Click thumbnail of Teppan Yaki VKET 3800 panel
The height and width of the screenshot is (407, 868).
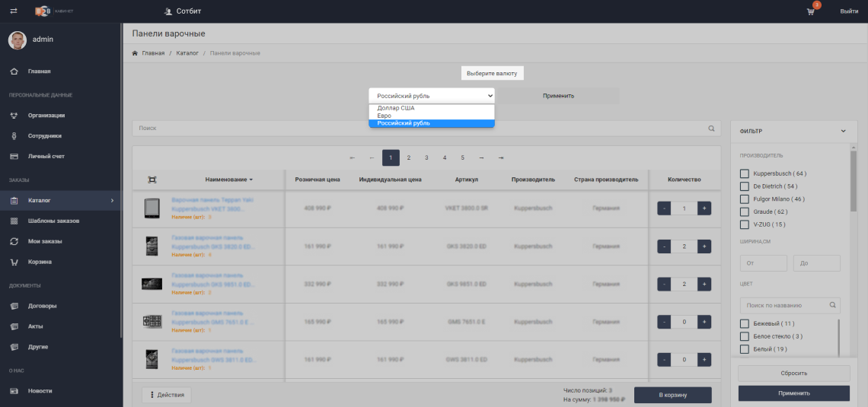tap(152, 208)
